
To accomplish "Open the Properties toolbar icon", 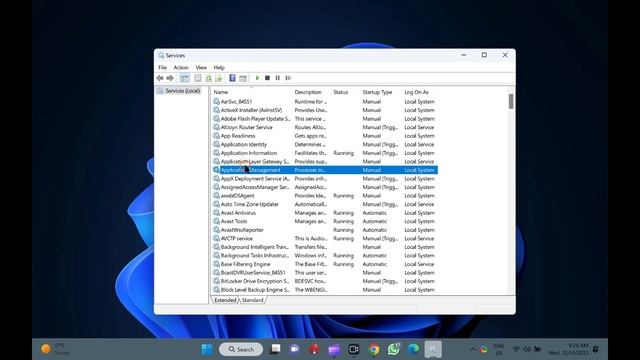I will point(198,78).
